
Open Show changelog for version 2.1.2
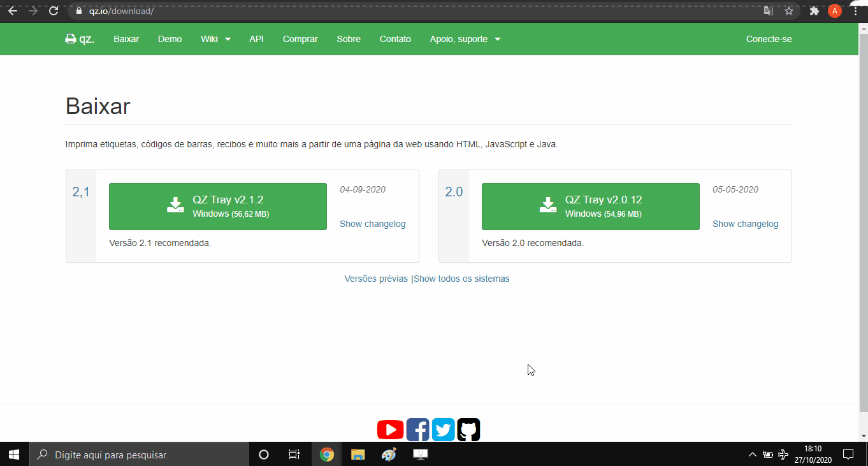(372, 224)
